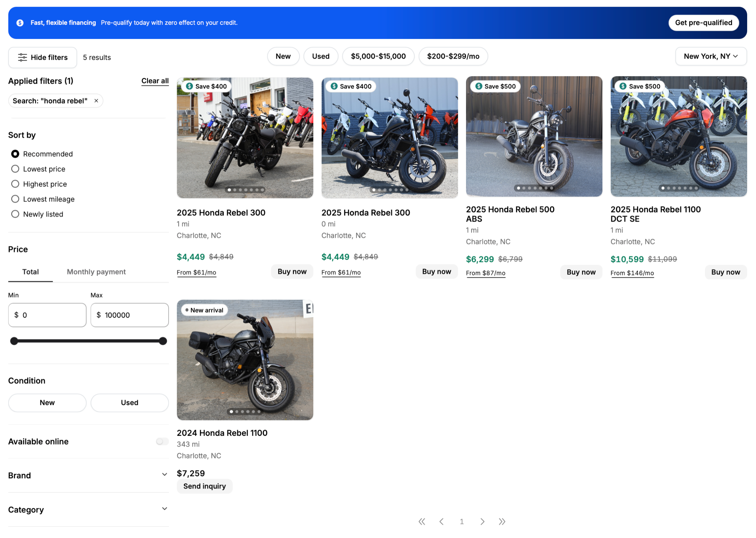
Task: Click the "5 results" count text
Action: [x=97, y=58]
